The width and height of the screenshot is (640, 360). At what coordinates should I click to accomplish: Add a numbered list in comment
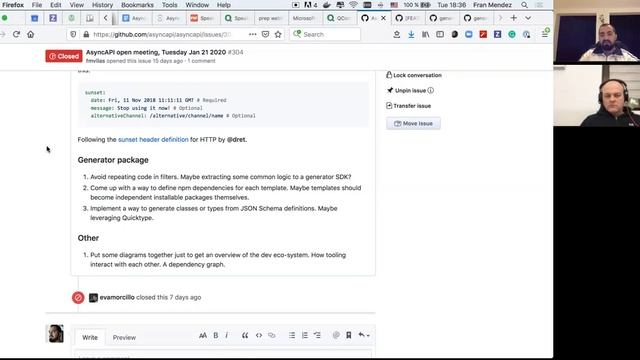[304, 336]
